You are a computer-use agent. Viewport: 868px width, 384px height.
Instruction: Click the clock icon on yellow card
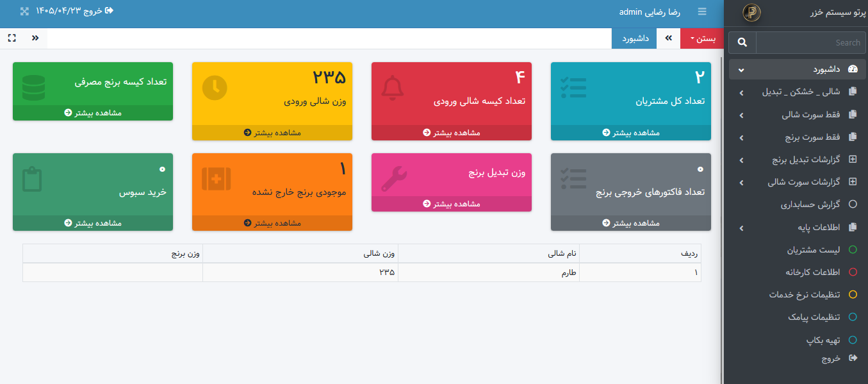pos(215,88)
